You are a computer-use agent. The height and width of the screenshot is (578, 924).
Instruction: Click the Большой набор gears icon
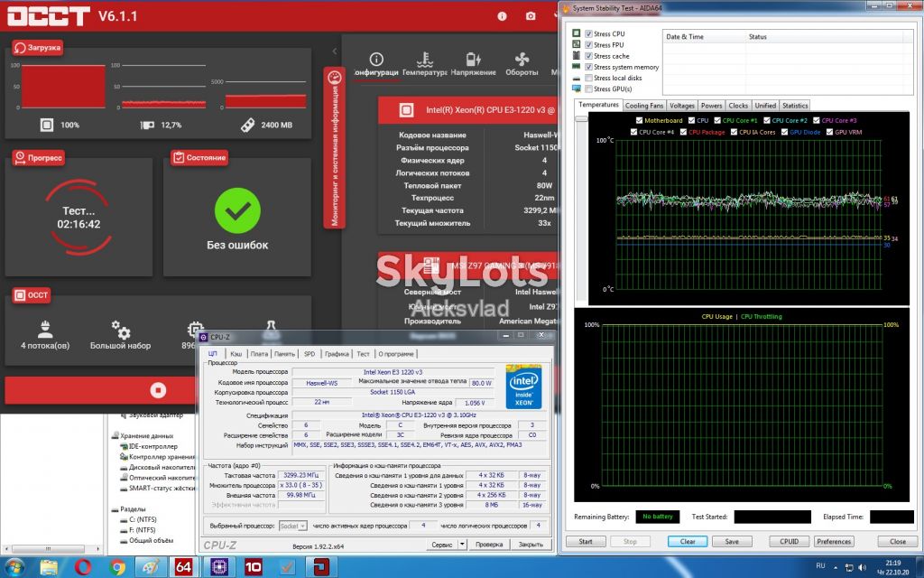121,329
